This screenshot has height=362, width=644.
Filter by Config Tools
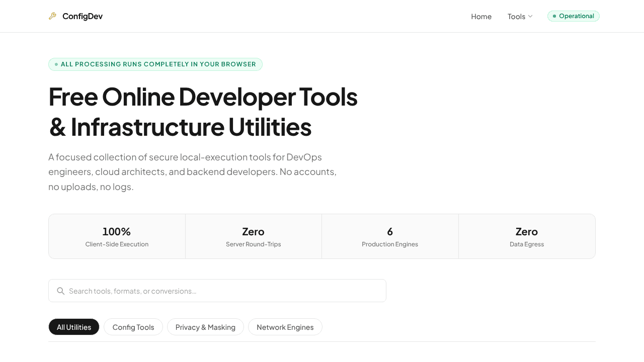[133, 327]
